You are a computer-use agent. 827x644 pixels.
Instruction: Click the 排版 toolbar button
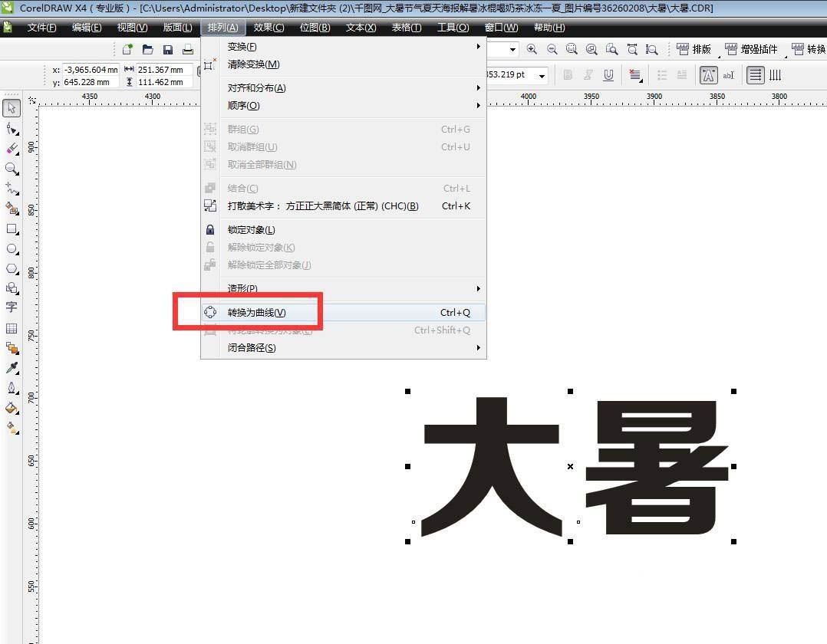tap(694, 49)
